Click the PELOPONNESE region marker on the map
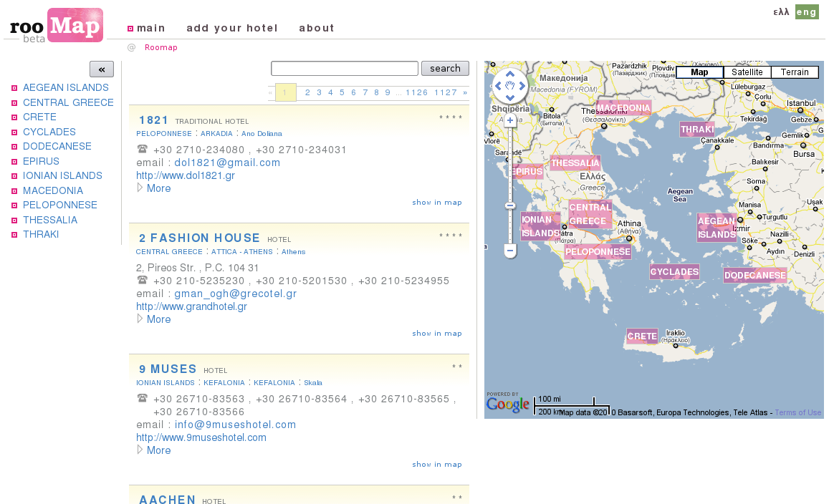Screen dimensions: 829x504 [598, 252]
